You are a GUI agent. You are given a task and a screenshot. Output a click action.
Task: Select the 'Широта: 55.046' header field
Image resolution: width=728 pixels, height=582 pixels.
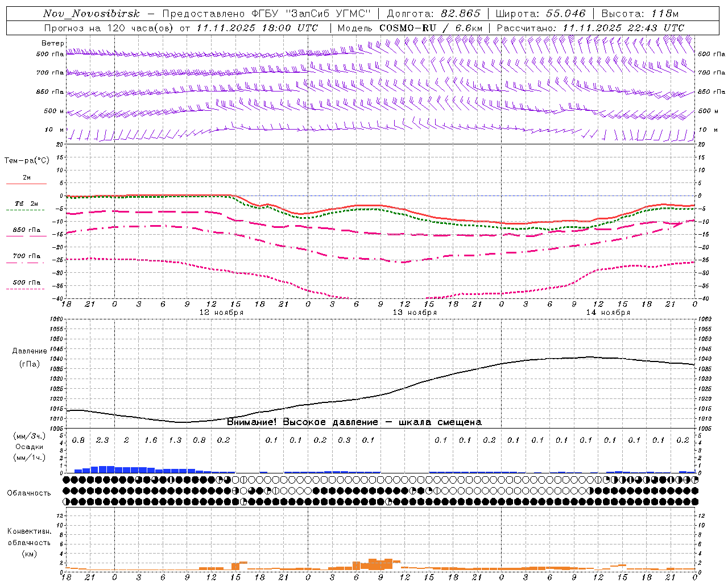pos(540,14)
